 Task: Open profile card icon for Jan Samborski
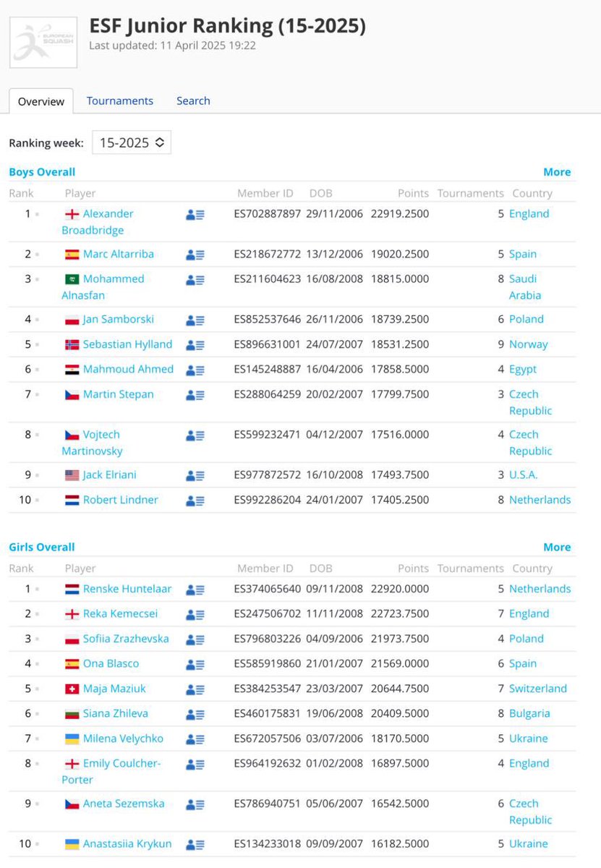[x=195, y=320]
